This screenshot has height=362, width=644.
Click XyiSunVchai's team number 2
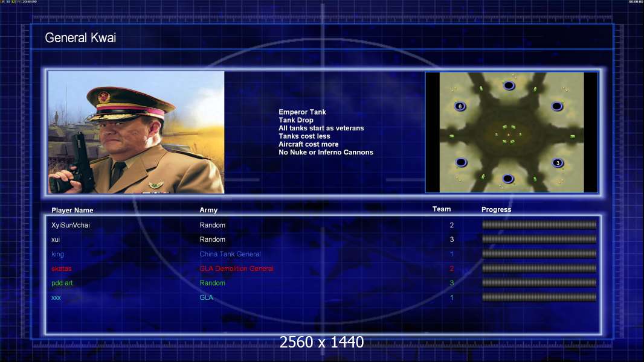click(x=452, y=225)
